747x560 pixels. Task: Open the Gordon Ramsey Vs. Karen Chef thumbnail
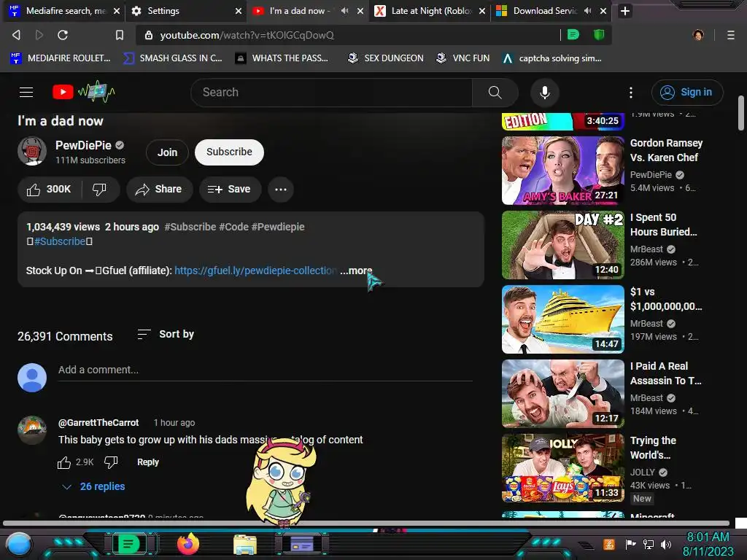coord(562,171)
